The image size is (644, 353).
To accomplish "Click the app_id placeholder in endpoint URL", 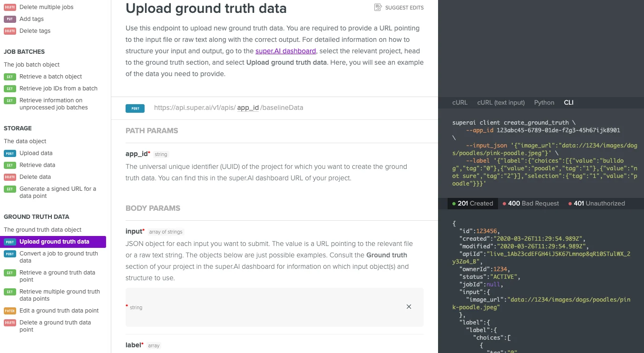I will [248, 108].
